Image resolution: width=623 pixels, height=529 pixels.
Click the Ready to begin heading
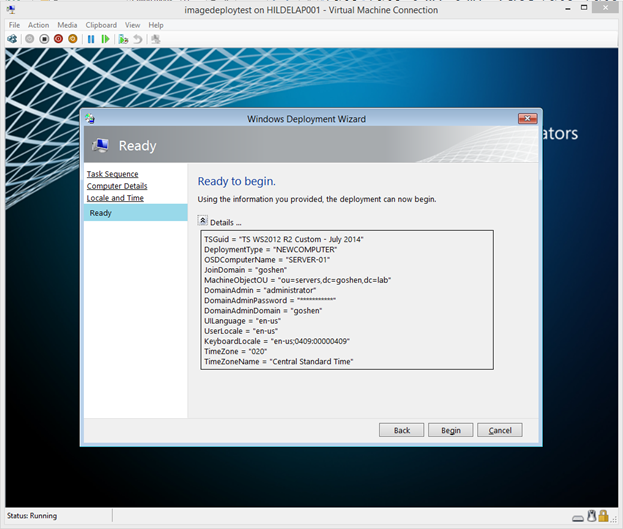point(236,181)
